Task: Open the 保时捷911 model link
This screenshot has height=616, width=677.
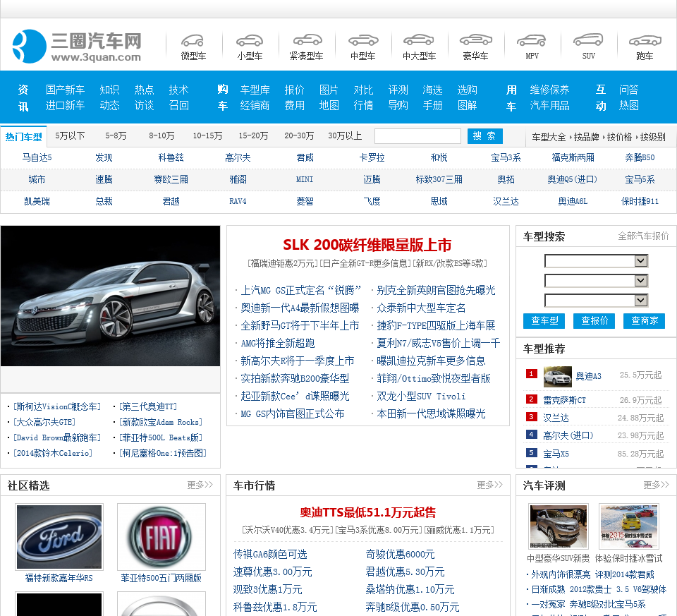Action: point(640,201)
